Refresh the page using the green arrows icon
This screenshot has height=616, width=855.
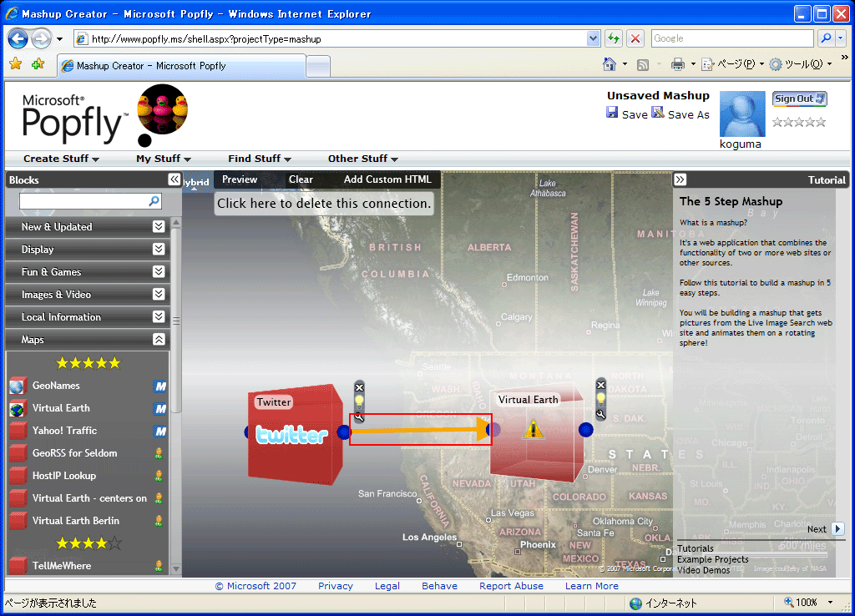(x=614, y=38)
